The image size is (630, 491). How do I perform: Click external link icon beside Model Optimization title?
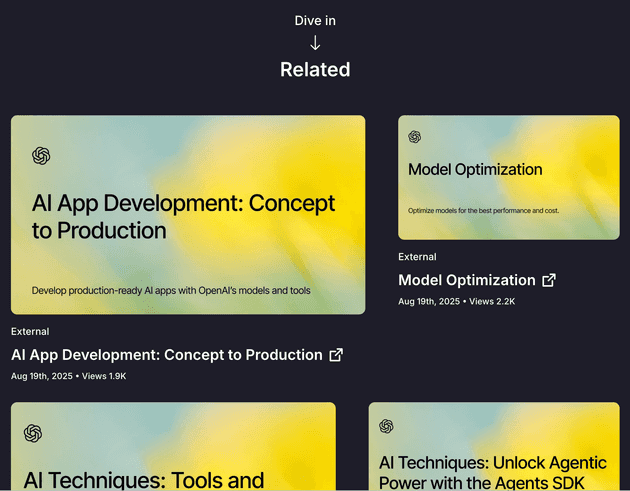pos(549,280)
